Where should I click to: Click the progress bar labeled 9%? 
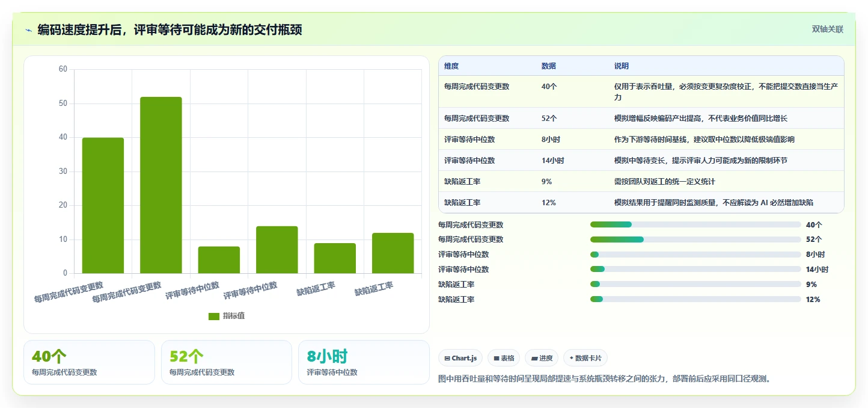tap(695, 284)
